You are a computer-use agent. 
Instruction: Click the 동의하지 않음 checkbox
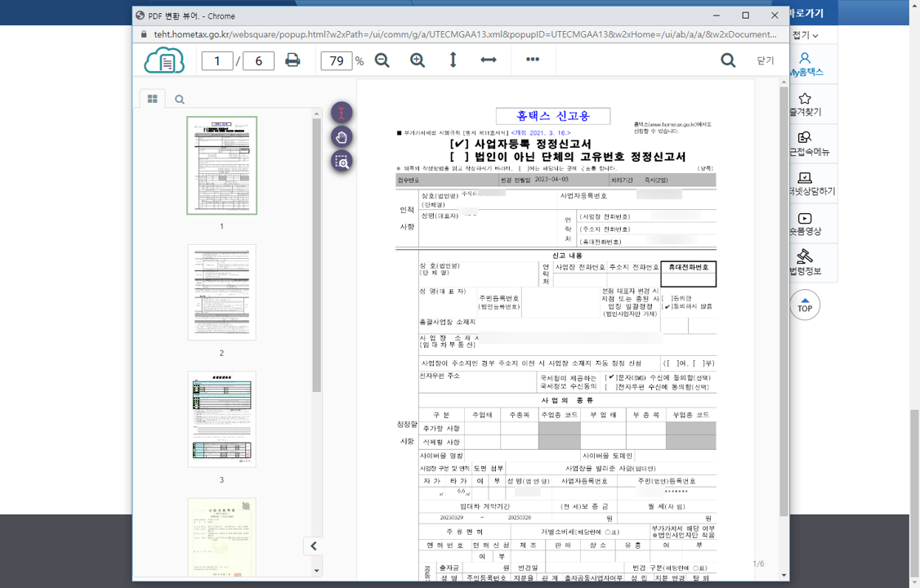click(x=667, y=306)
